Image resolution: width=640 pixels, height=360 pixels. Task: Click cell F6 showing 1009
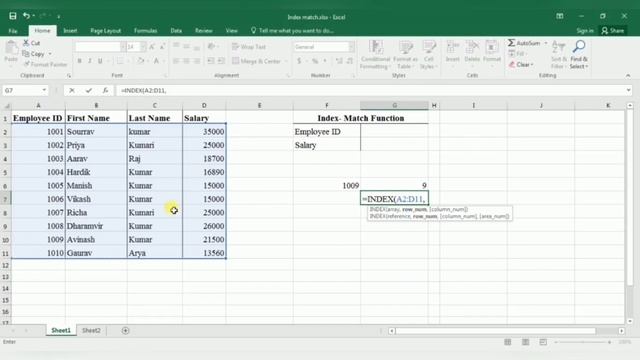pyautogui.click(x=327, y=186)
